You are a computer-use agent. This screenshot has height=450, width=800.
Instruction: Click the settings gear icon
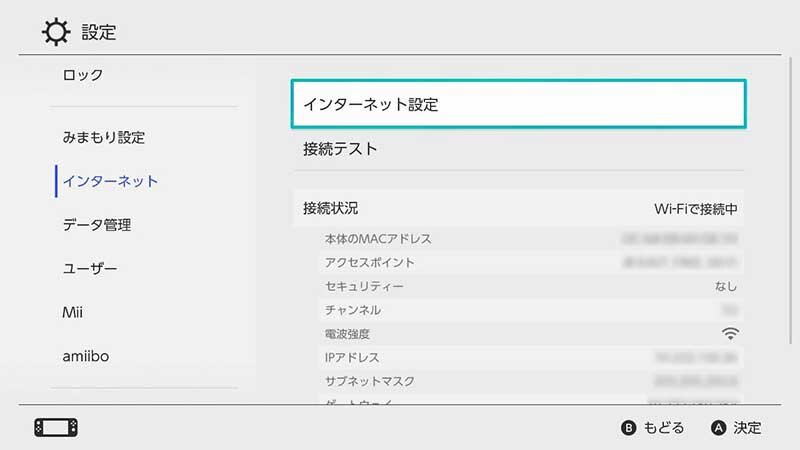[56, 32]
